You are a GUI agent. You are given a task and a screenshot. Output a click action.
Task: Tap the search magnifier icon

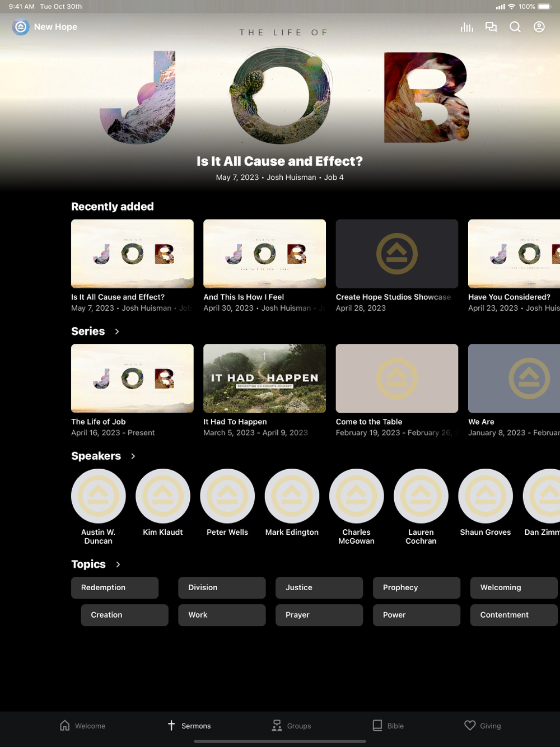point(515,27)
